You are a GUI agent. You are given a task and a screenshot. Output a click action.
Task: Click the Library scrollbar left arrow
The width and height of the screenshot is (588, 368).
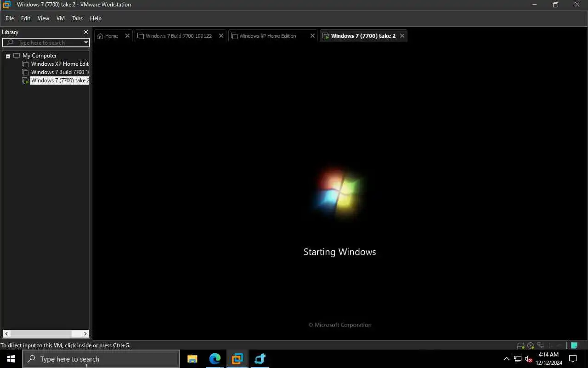pos(6,334)
